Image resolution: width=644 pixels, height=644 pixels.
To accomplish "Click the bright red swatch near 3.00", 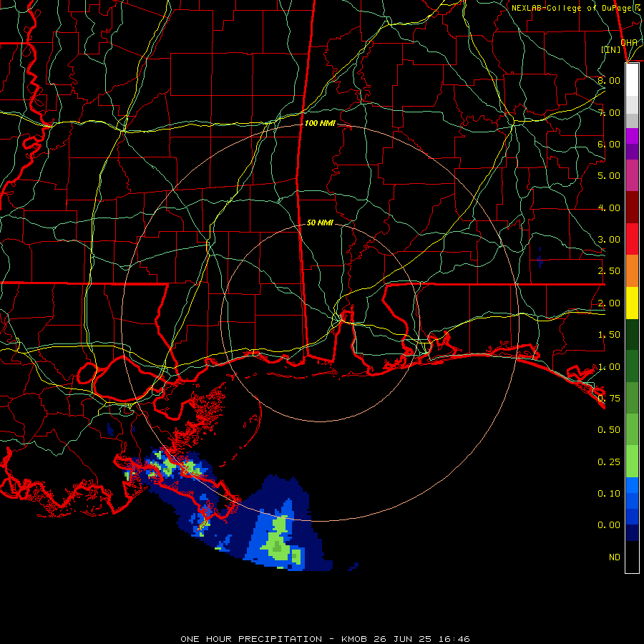I will click(x=632, y=239).
